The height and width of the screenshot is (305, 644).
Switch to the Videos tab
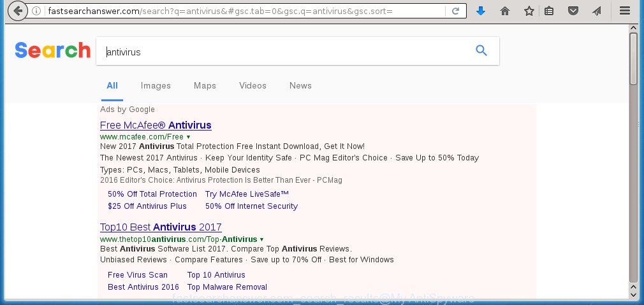point(252,86)
